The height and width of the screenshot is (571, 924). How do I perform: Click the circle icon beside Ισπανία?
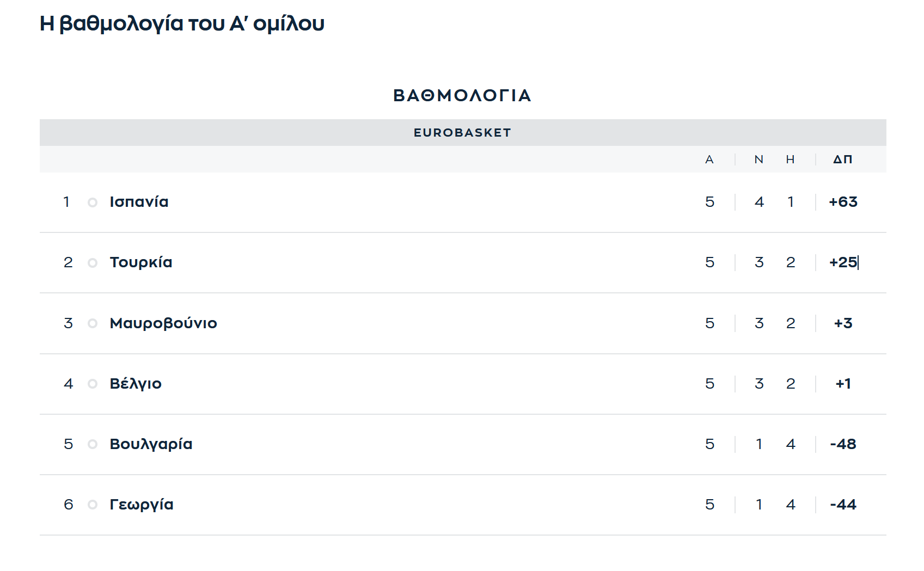(93, 202)
